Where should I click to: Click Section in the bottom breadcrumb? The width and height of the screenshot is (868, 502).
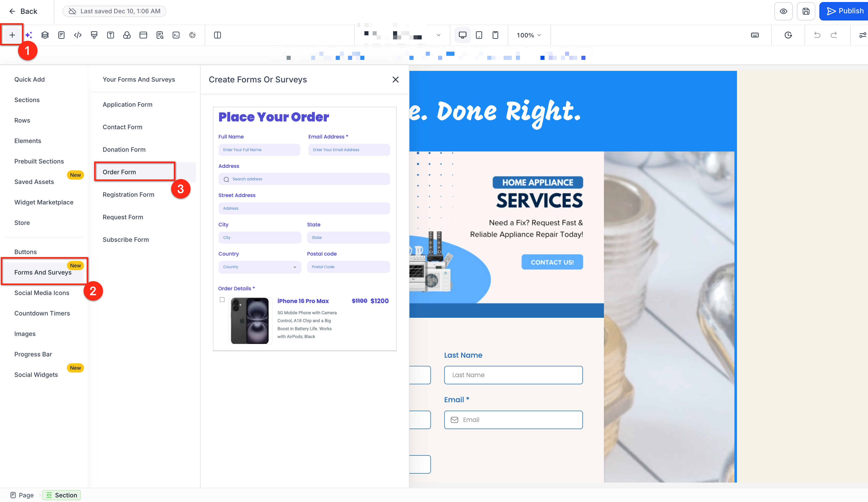(61, 495)
